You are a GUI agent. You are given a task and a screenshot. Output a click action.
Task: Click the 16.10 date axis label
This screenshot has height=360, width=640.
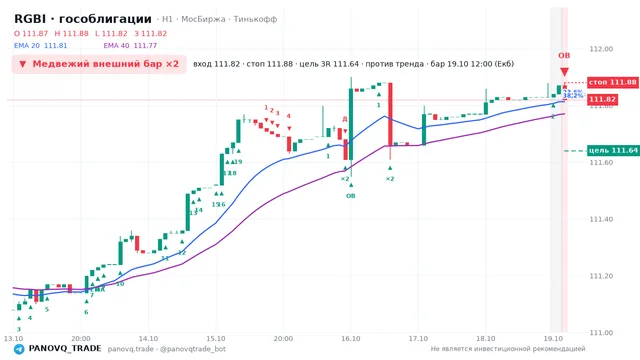[351, 339]
